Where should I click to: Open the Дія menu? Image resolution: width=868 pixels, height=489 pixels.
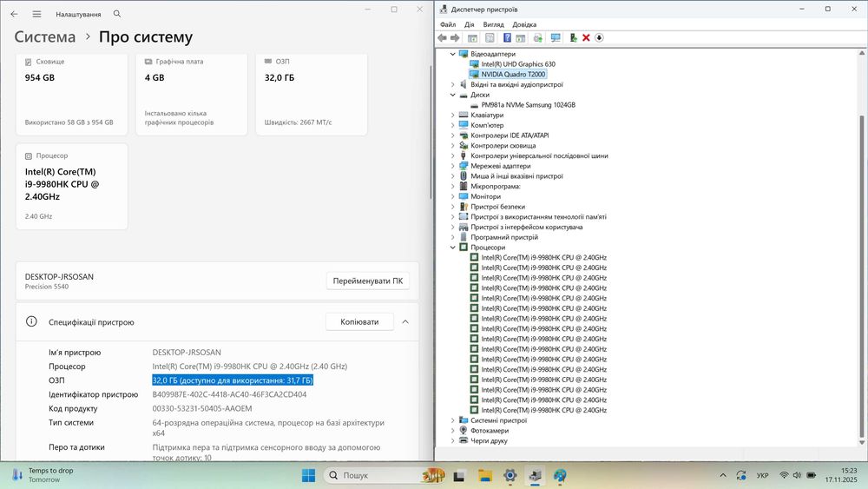click(x=470, y=24)
